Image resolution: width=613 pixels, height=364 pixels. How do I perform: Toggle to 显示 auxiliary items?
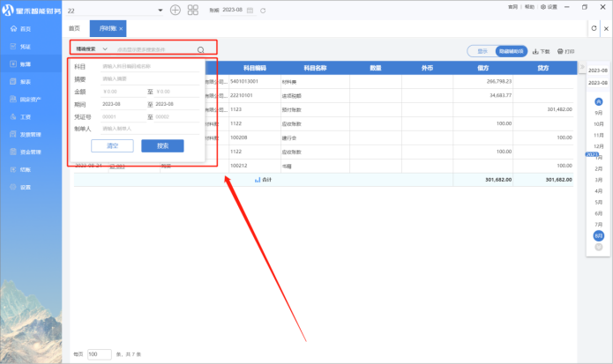[482, 51]
